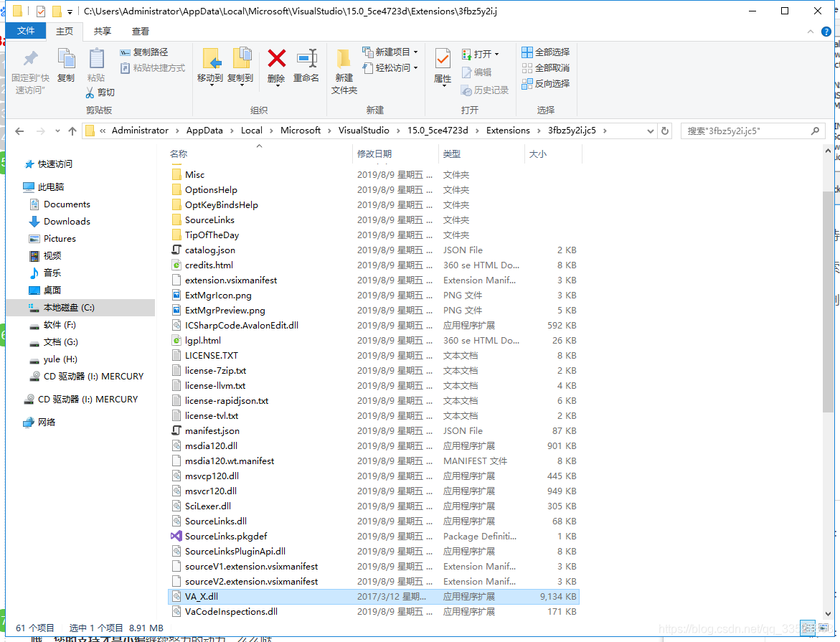Select the credits.html file
840x642 pixels.
click(374, 265)
